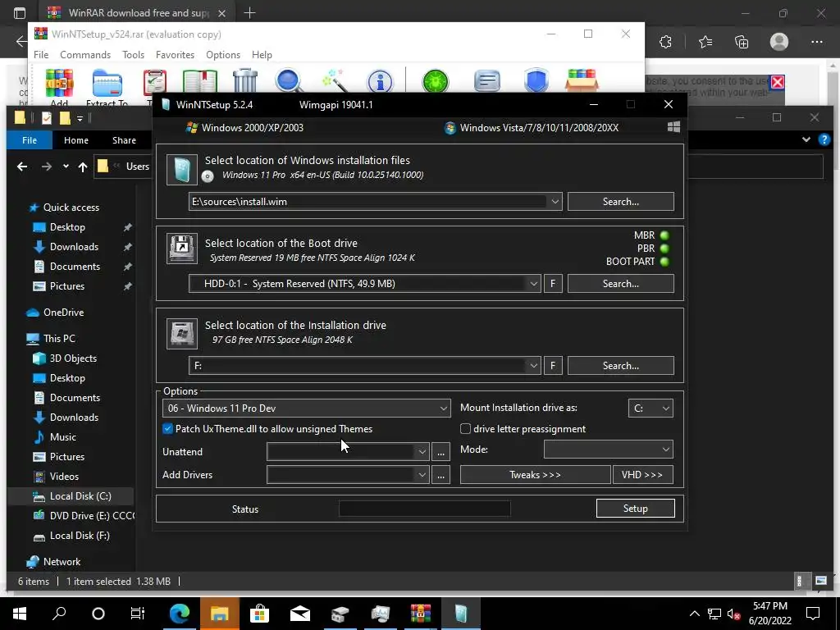Browse for Unattend file with ellipsis button

pyautogui.click(x=441, y=452)
